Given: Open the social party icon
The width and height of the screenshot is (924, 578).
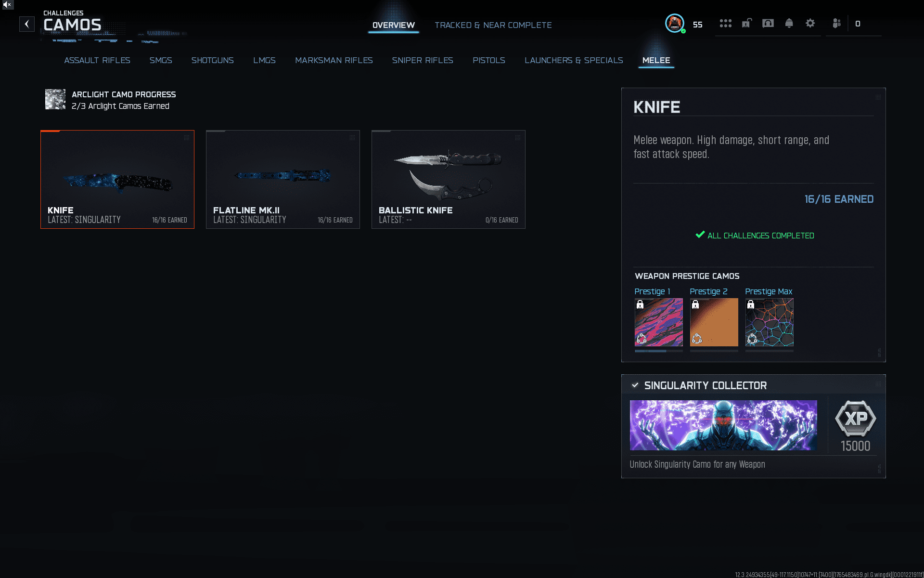Looking at the screenshot, I should (x=836, y=23).
